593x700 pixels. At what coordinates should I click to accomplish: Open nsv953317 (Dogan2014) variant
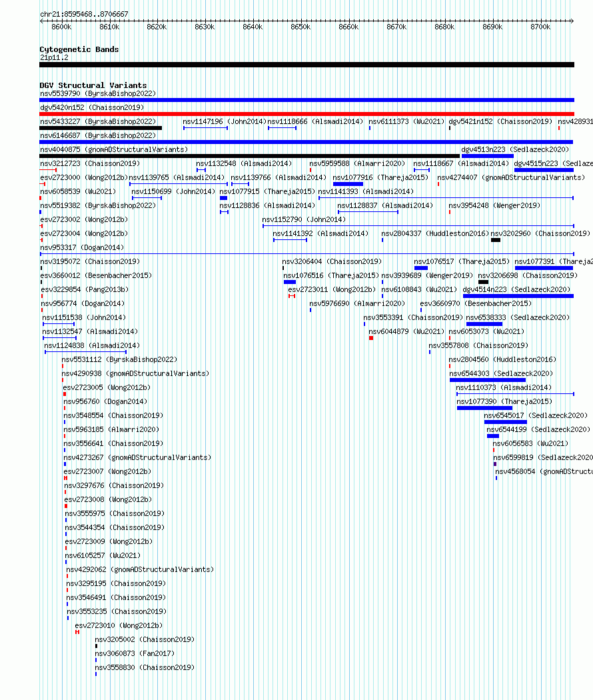(x=82, y=247)
